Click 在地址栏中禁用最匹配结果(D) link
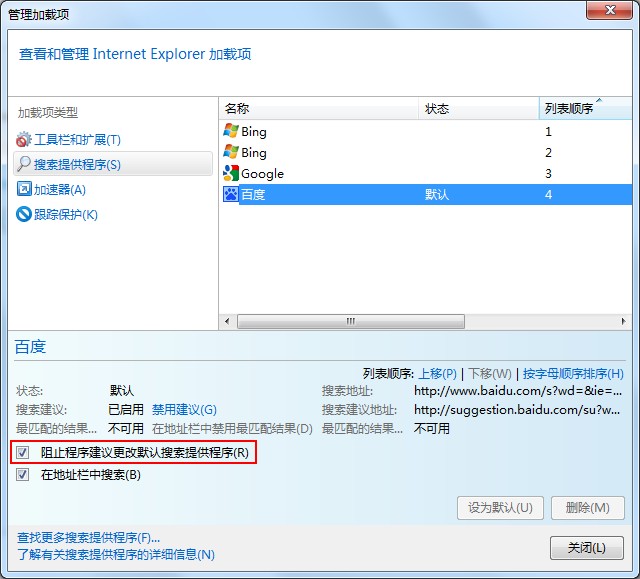 [x=232, y=429]
